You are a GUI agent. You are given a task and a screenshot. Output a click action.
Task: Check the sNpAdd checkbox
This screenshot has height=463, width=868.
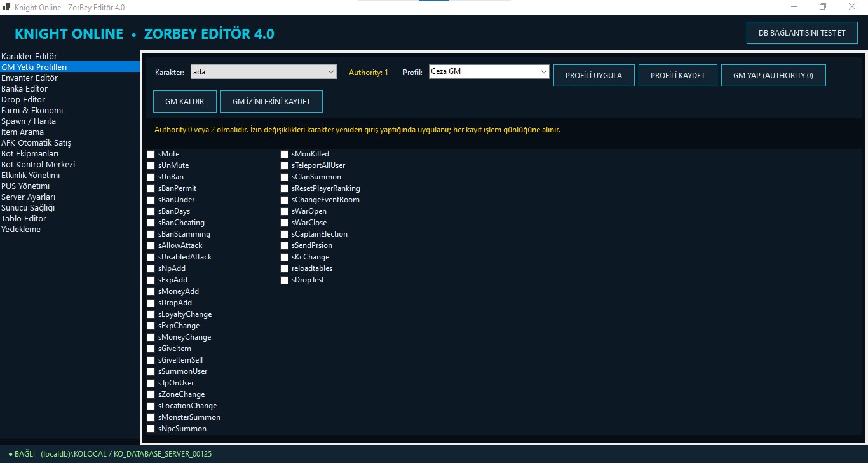151,268
